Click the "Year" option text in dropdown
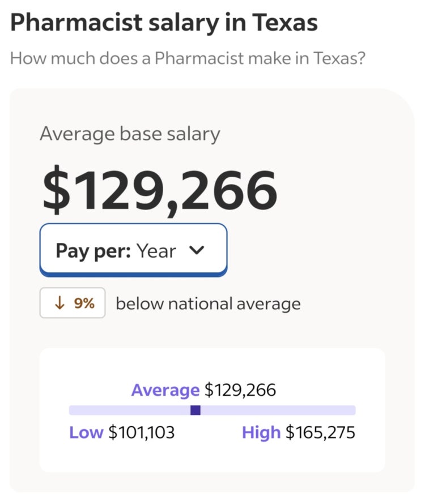Viewport: 425px width, 504px height. pos(156,250)
